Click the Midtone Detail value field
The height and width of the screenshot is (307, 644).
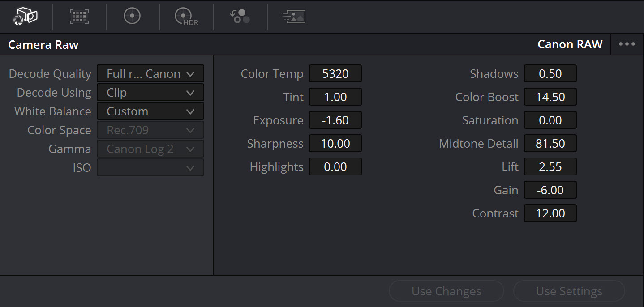550,143
